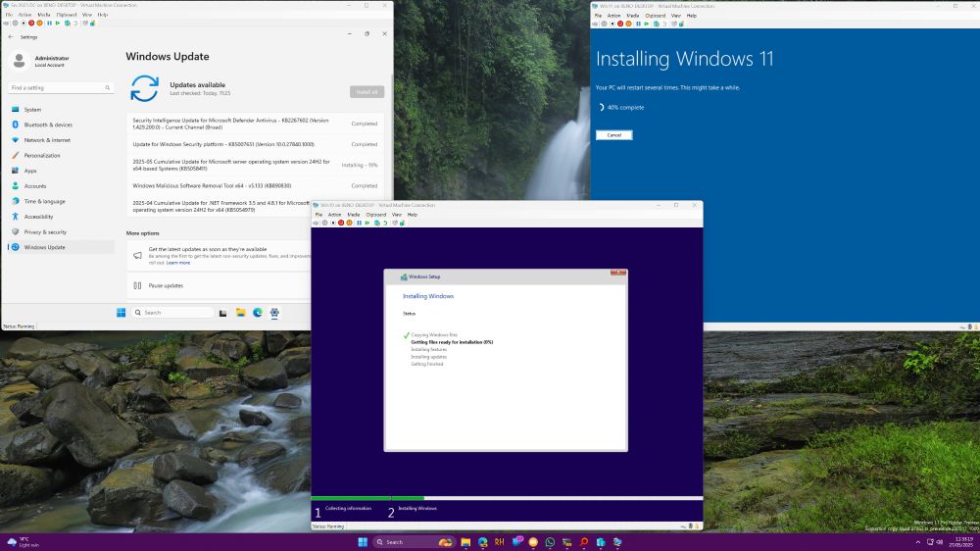Screen dimensions: 980x551
Task: Open Edge on guest Server 2025 taskbar
Action: click(x=258, y=313)
